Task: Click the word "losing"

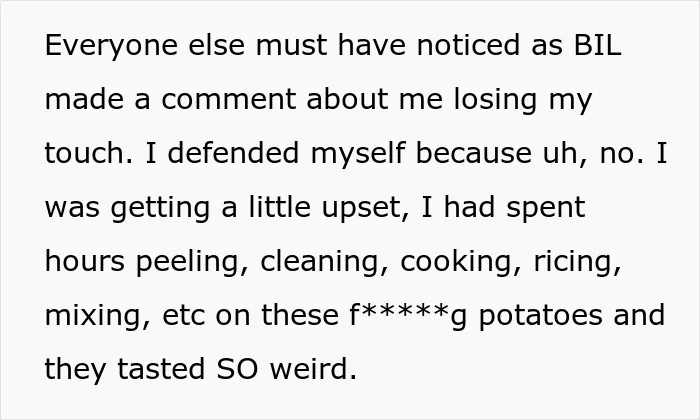Action: point(495,100)
